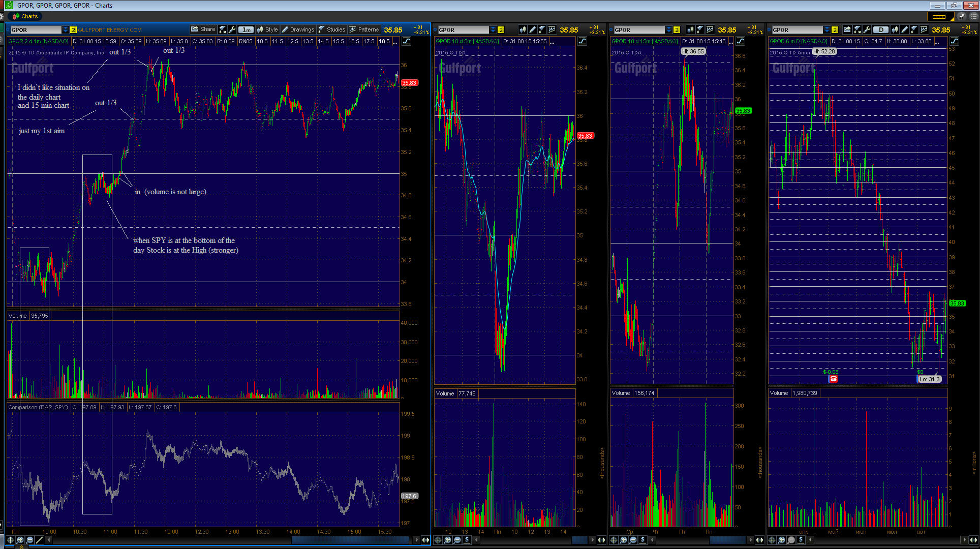Image resolution: width=980 pixels, height=549 pixels.
Task: Click the Patterns icon on 15m chart
Action: pos(710,29)
